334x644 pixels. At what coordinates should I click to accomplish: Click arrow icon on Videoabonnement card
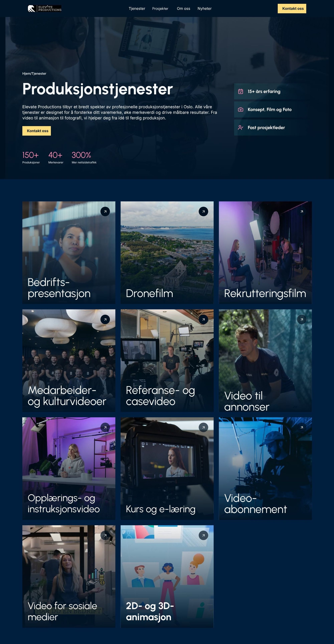(302, 427)
